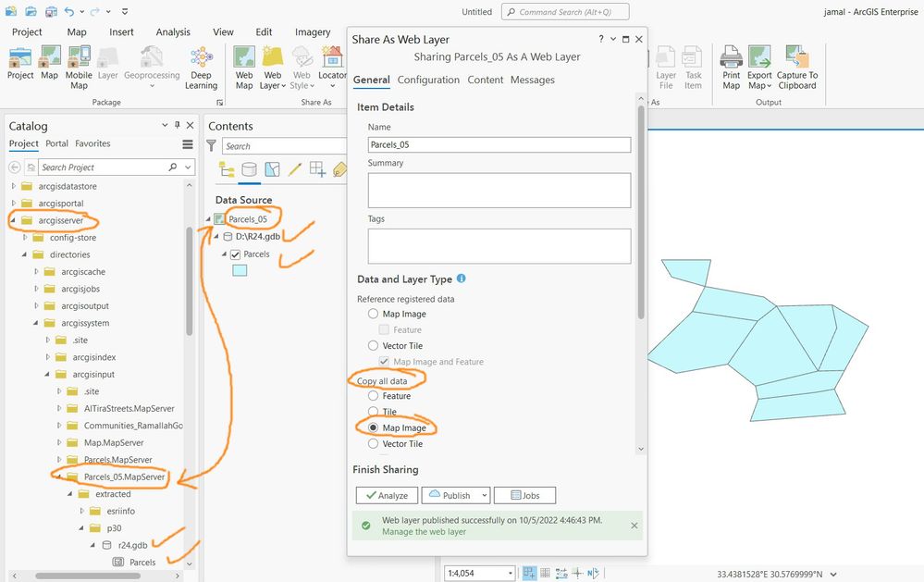Click the Web Layer share icon
924x582 pixels.
click(273, 57)
